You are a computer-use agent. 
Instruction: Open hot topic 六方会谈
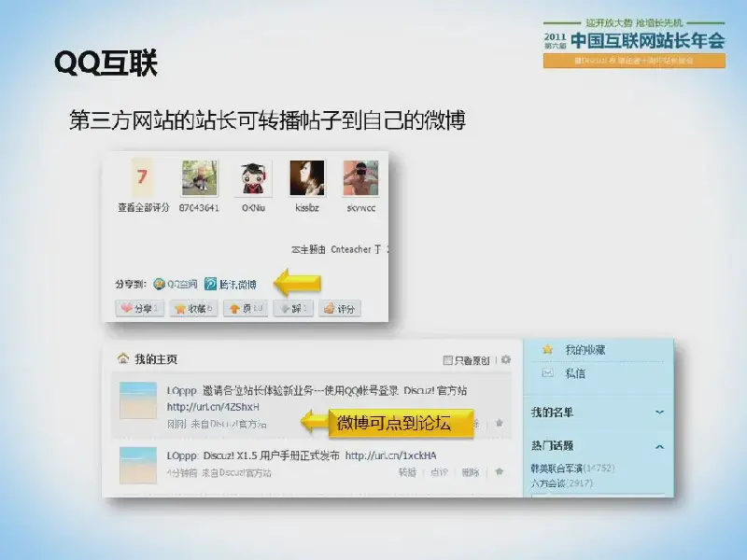[x=548, y=483]
